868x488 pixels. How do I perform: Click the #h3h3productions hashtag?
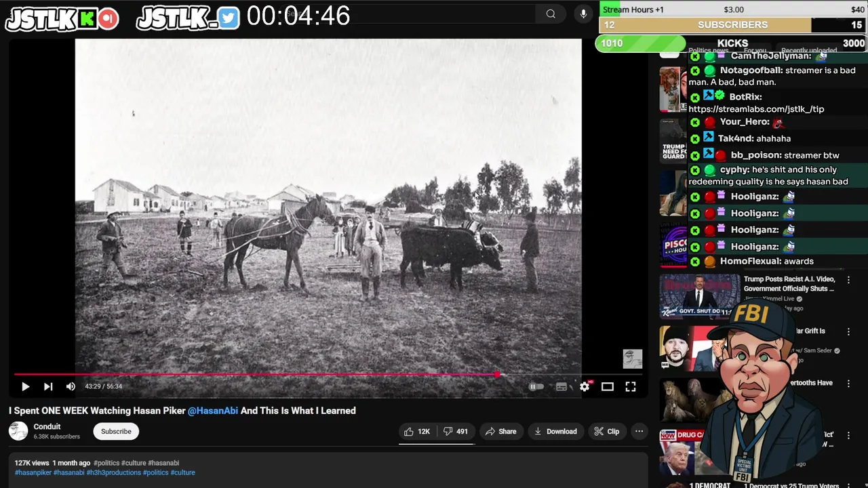pos(113,472)
